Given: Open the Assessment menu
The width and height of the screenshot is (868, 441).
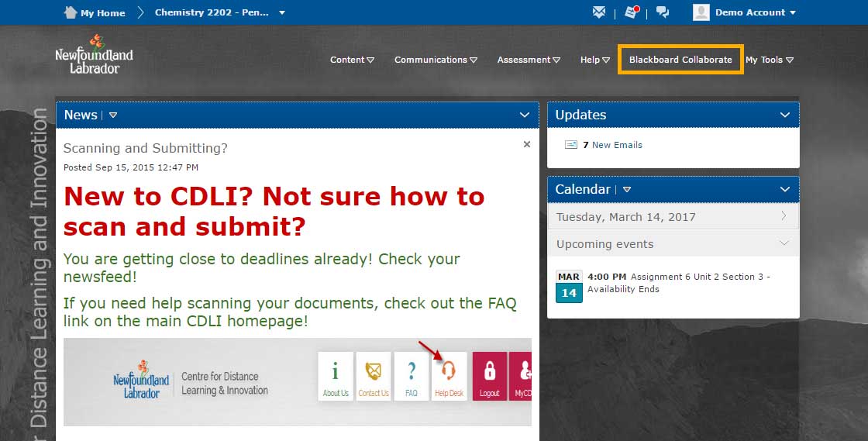Looking at the screenshot, I should (529, 60).
